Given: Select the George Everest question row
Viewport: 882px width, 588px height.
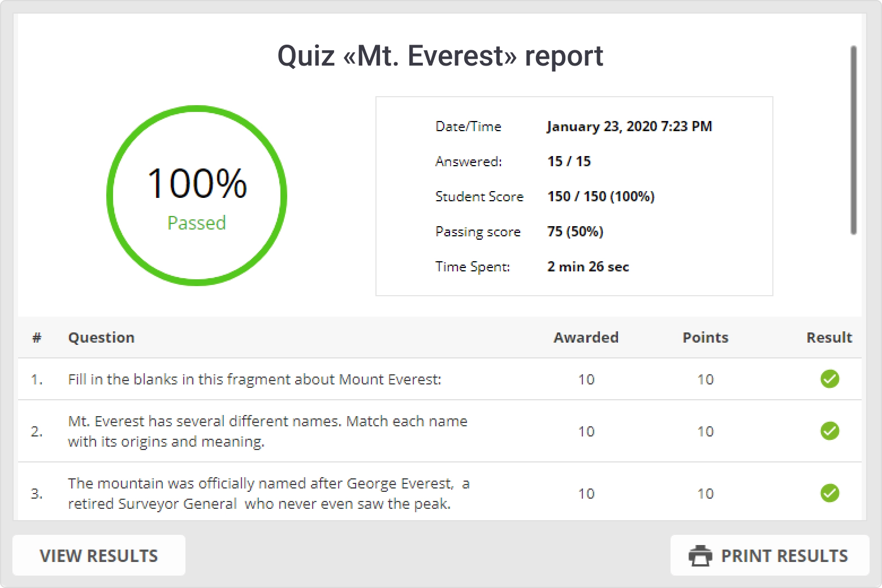Looking at the screenshot, I should (269, 494).
